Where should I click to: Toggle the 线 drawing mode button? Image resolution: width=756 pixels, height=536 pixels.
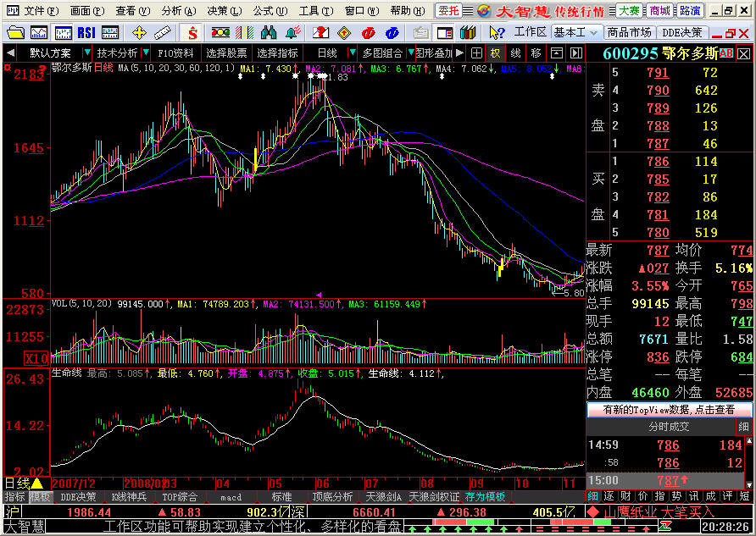516,53
